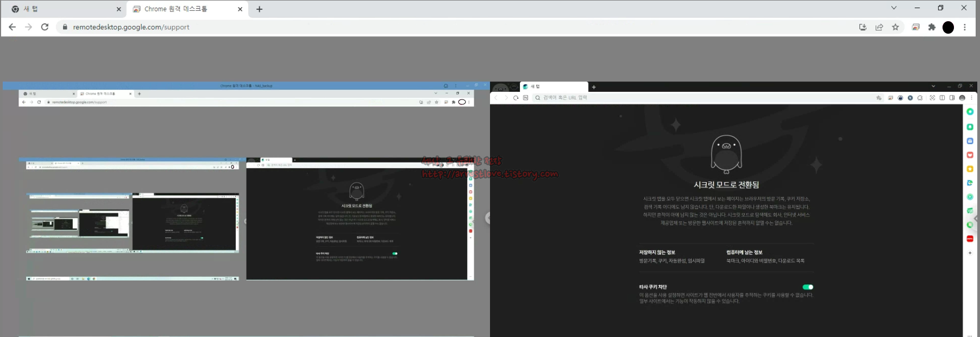This screenshot has width=980, height=337.
Task: Open the Whale profile avatar icon
Action: [x=962, y=98]
